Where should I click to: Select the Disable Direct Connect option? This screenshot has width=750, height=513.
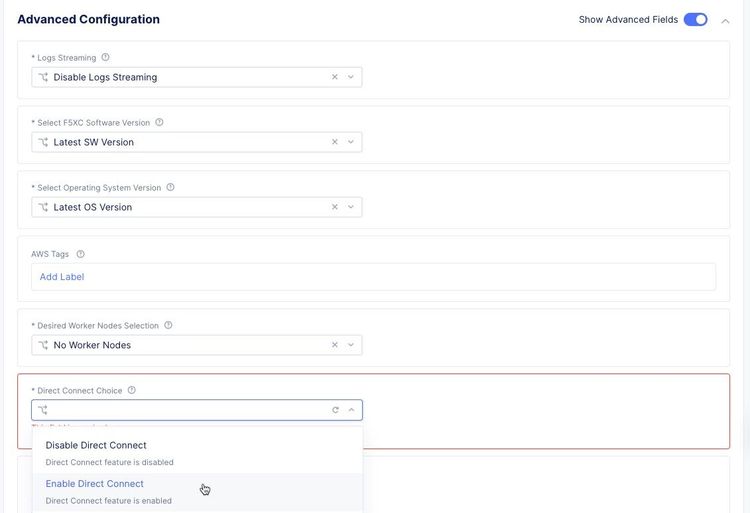click(x=96, y=446)
